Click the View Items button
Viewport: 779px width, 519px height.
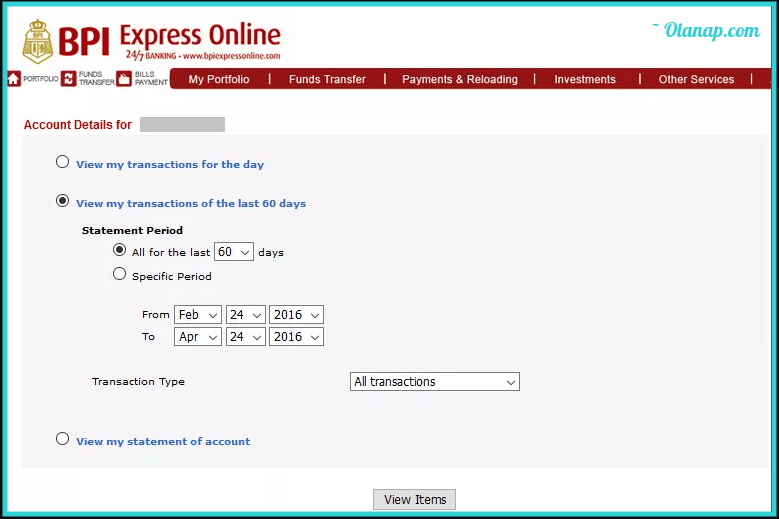414,500
